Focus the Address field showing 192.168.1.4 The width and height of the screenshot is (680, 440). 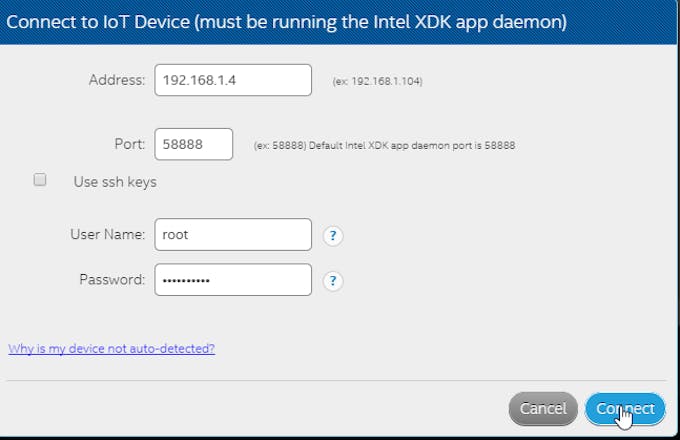(233, 80)
